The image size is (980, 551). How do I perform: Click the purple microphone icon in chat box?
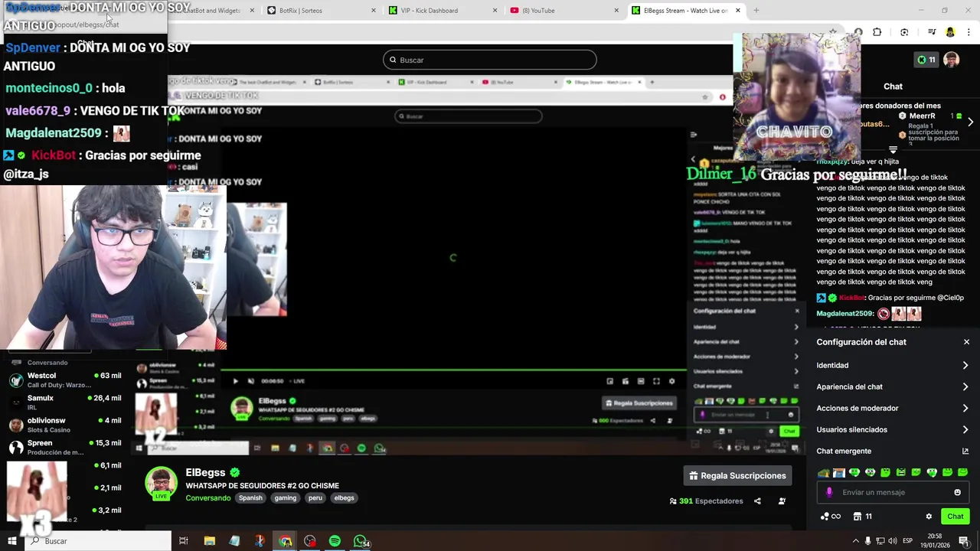coord(829,492)
